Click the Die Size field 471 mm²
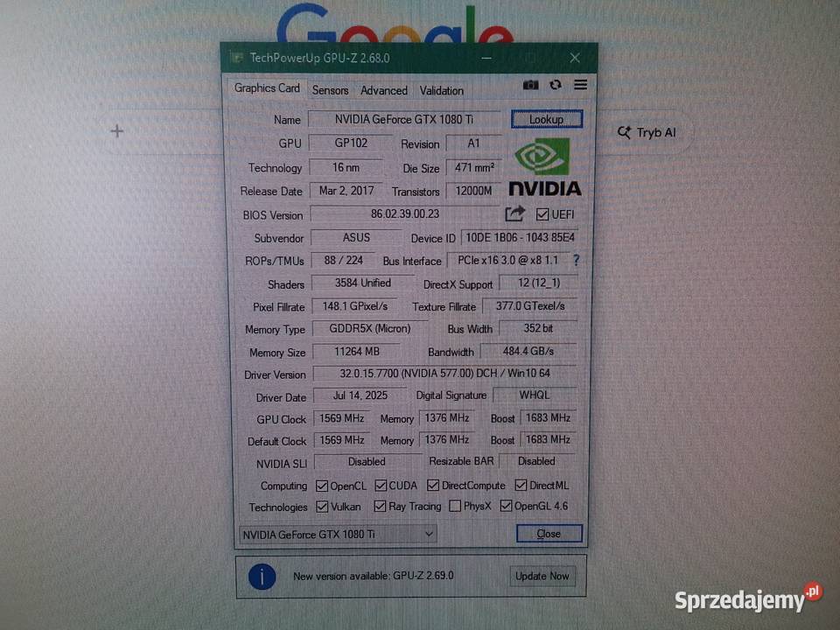The width and height of the screenshot is (840, 630). (474, 168)
